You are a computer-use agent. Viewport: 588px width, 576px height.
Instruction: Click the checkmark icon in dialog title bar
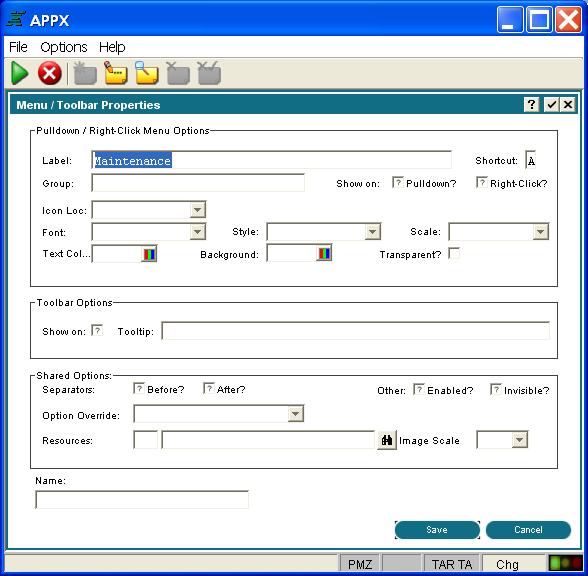tap(552, 105)
